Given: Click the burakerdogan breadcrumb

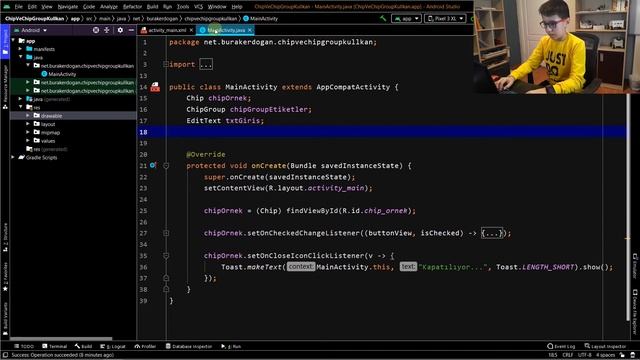Looking at the screenshot, I should 162,18.
